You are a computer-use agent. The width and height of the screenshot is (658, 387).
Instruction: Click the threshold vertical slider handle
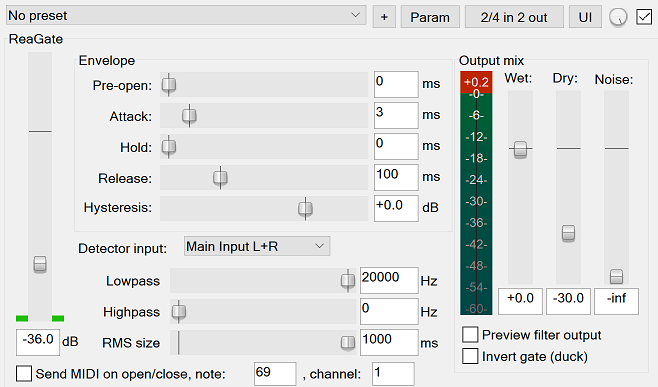[40, 264]
